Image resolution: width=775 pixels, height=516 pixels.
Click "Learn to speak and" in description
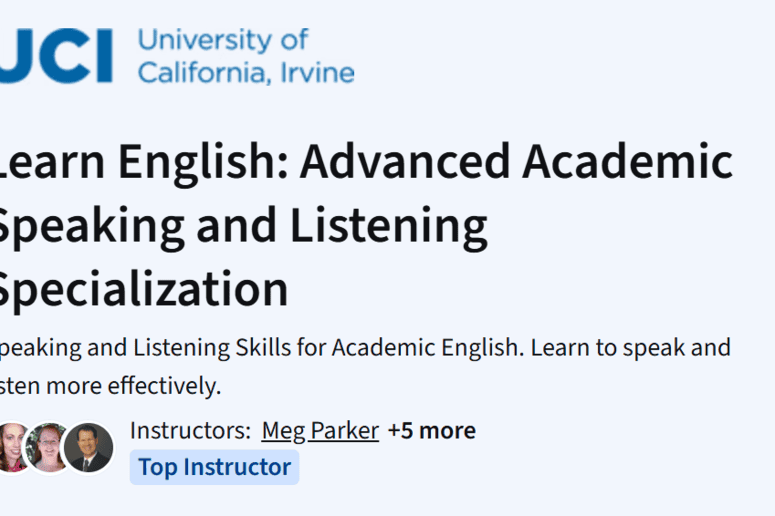[630, 348]
